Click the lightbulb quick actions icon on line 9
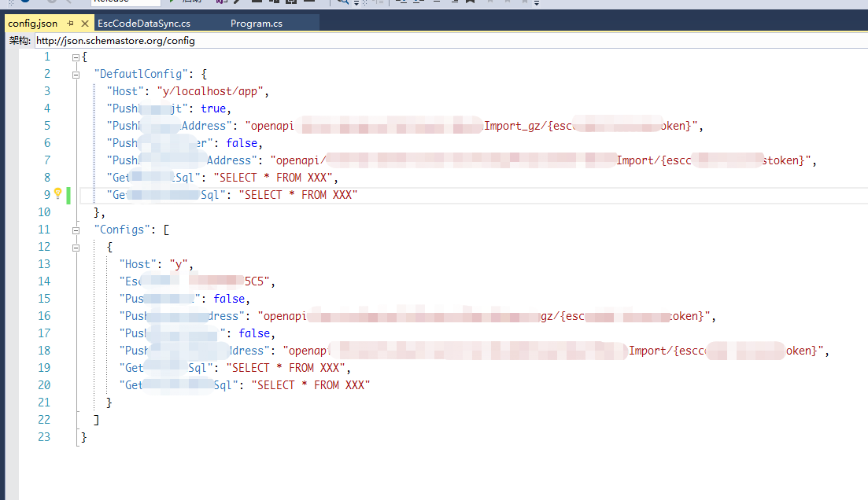 tap(57, 193)
